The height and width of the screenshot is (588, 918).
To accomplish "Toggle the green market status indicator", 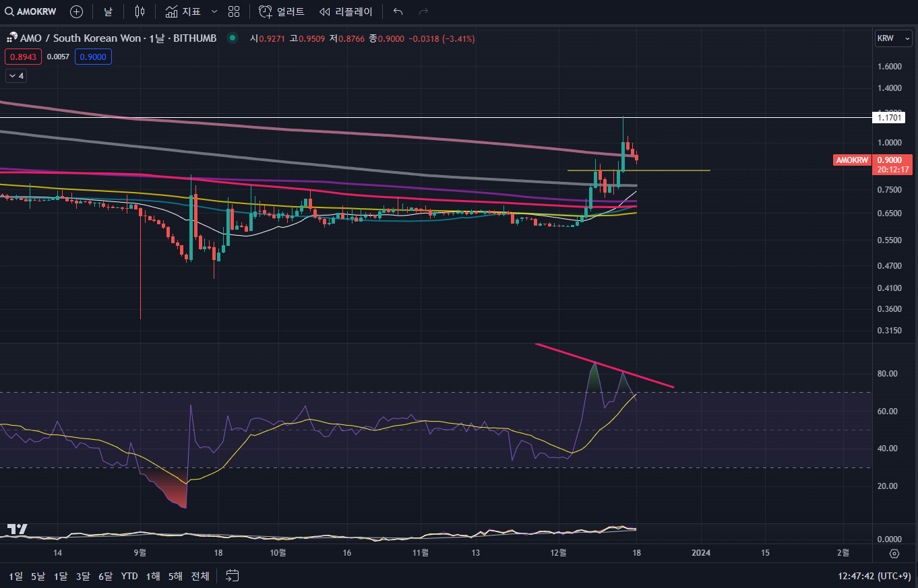I will [233, 38].
